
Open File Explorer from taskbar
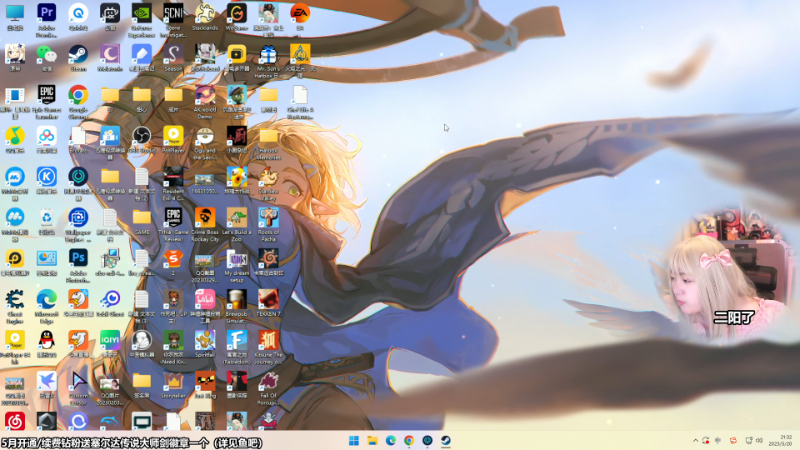pyautogui.click(x=372, y=441)
